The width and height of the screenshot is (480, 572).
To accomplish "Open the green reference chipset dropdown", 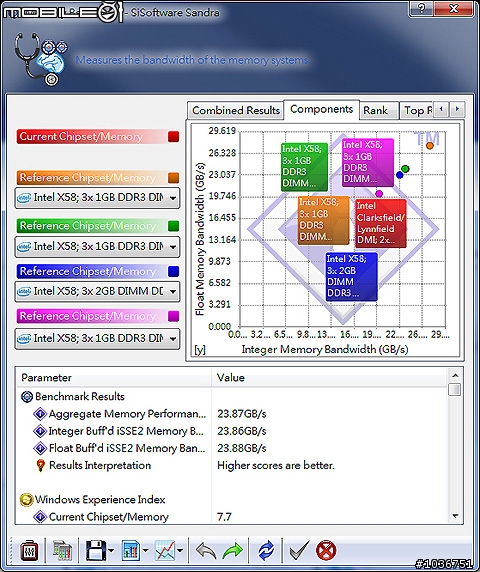I will [x=97, y=247].
